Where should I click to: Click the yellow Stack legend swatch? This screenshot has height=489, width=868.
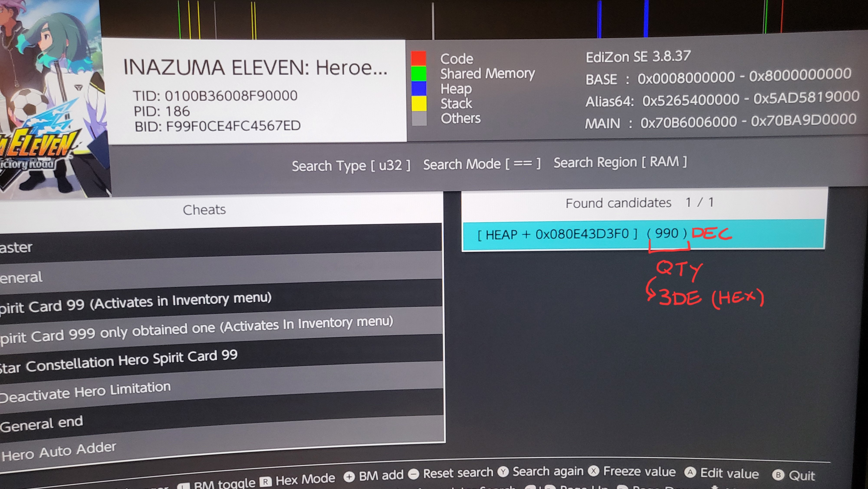click(419, 103)
